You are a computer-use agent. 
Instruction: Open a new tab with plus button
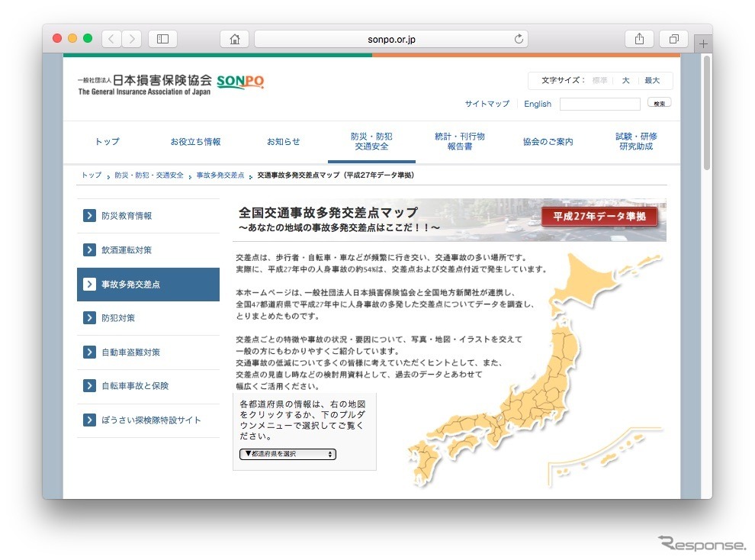703,43
